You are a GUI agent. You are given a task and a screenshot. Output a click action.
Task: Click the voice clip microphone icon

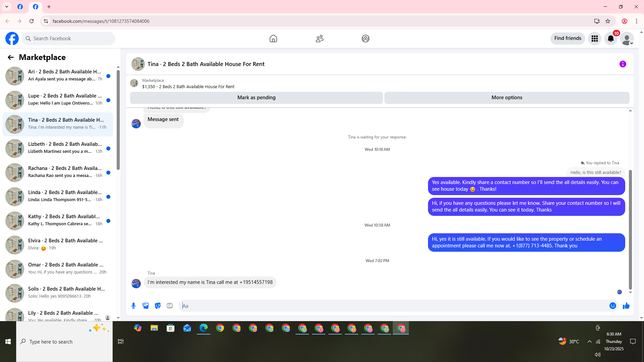(x=133, y=306)
